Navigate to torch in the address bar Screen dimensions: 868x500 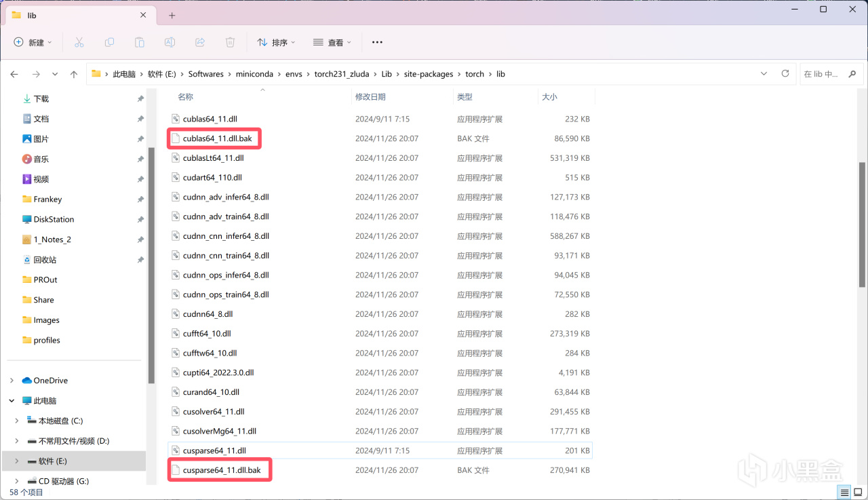click(475, 74)
